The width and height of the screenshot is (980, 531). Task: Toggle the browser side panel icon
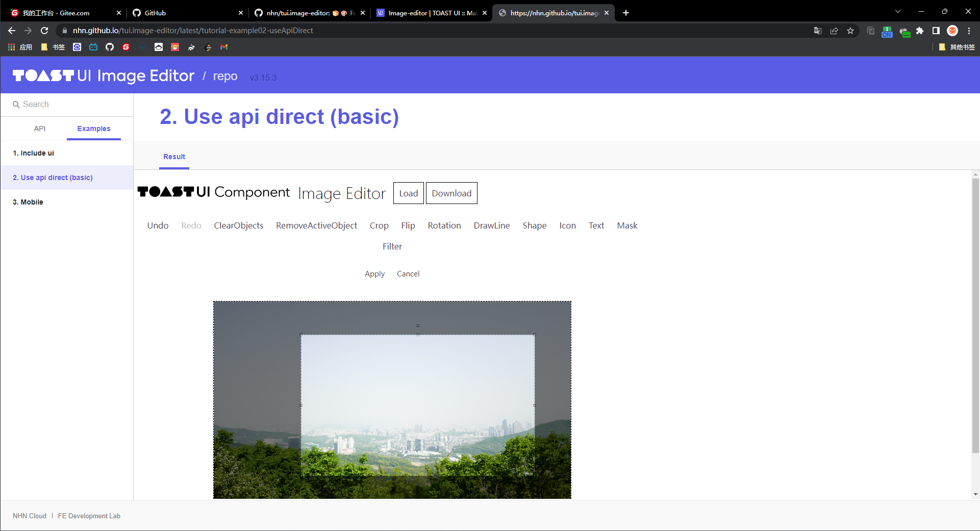pyautogui.click(x=936, y=31)
